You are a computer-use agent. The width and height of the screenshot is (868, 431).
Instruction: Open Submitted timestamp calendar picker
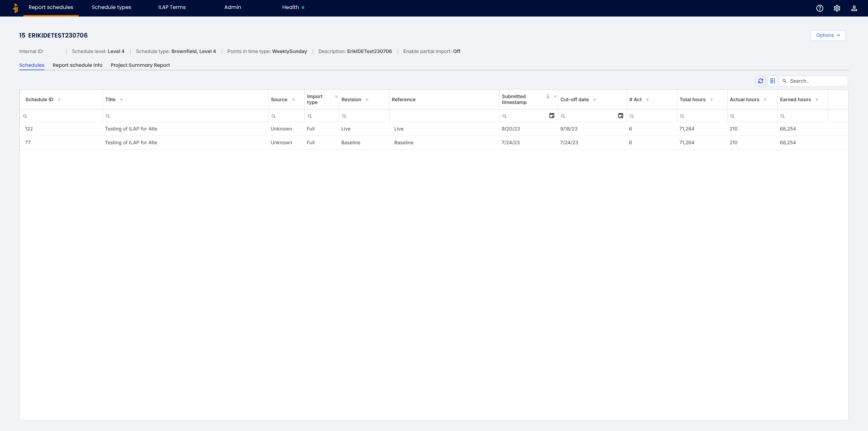pos(552,116)
